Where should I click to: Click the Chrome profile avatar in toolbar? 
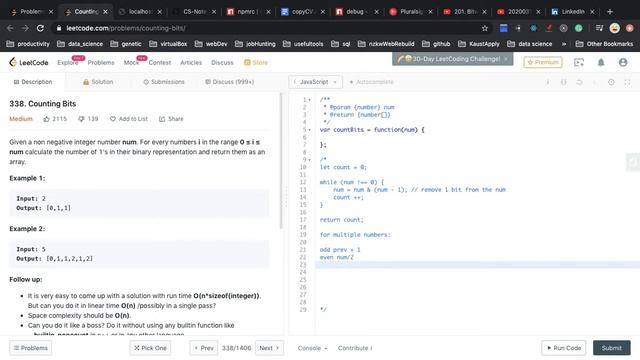pyautogui.click(x=615, y=28)
